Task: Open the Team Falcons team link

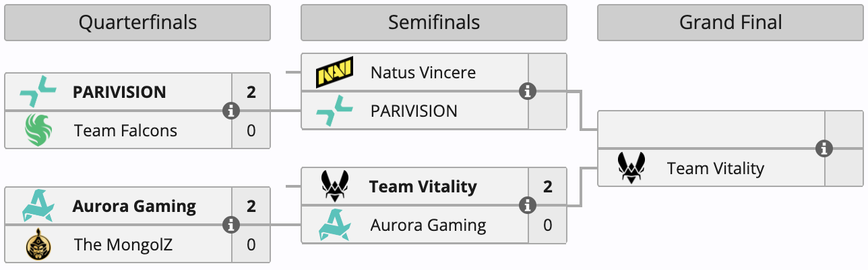Action: click(x=125, y=130)
